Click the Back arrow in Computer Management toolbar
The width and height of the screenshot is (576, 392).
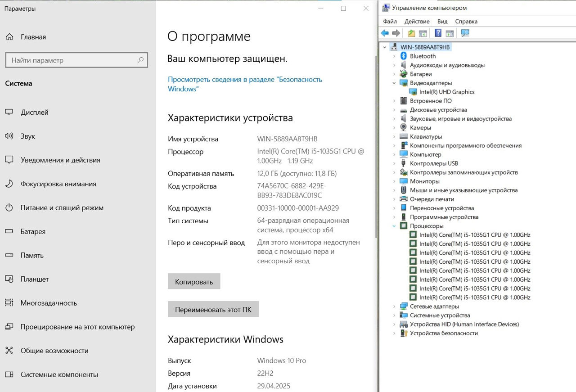385,33
